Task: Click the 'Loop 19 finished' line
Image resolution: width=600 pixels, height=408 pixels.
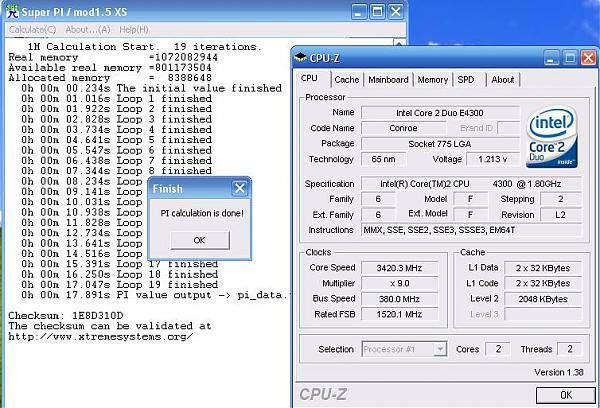Action: click(x=119, y=285)
